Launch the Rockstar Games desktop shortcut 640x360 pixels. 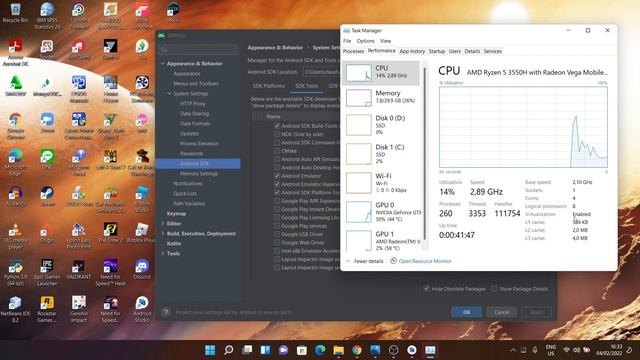coord(47,309)
